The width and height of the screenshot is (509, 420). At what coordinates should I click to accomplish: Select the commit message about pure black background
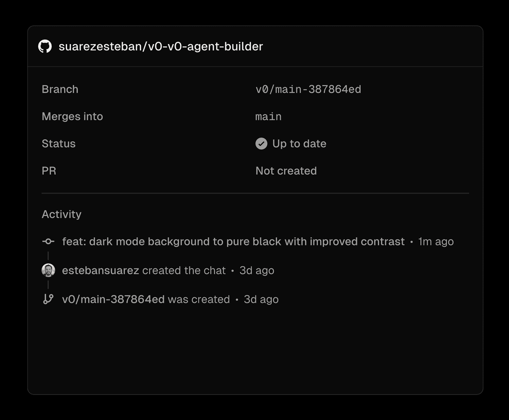point(233,241)
